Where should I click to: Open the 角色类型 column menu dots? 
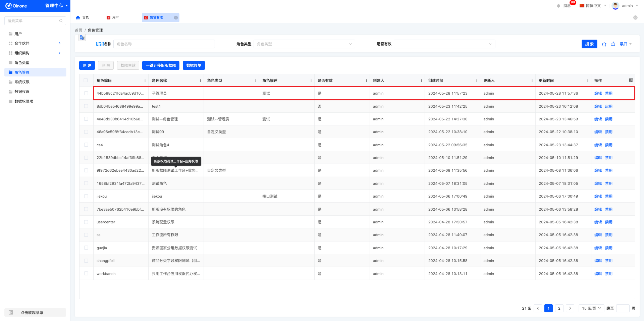[255, 80]
